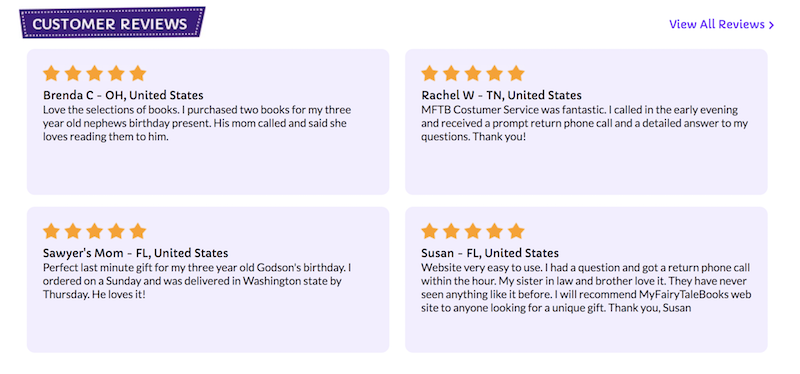This screenshot has height=374, width=800.
Task: Click the fifth star in Sawyer's Mom review
Action: (x=138, y=231)
